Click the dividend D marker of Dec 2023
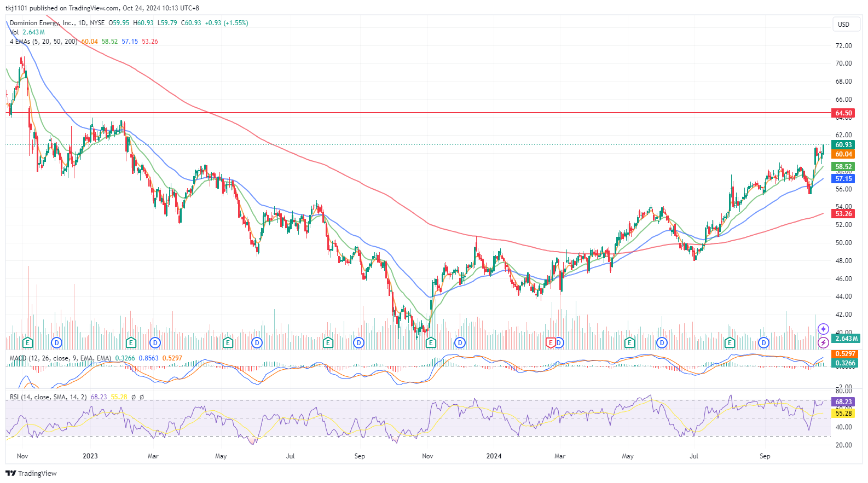The width and height of the screenshot is (868, 483). coord(460,343)
